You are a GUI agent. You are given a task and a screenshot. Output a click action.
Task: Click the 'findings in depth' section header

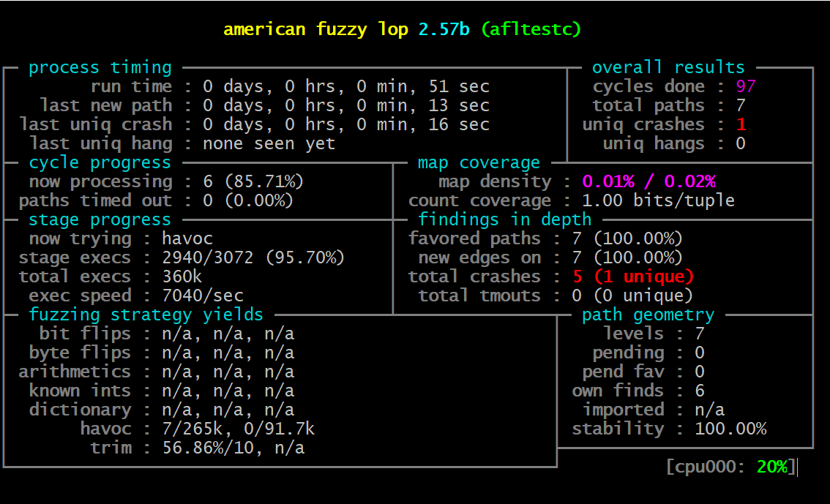tap(504, 220)
